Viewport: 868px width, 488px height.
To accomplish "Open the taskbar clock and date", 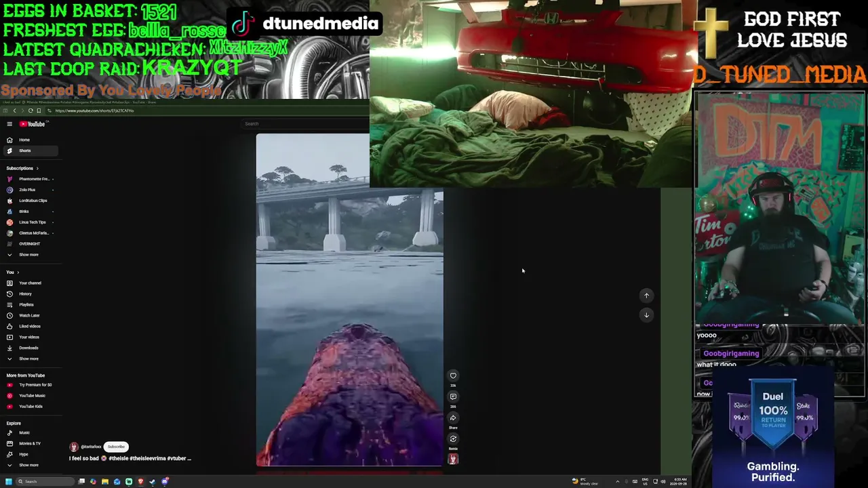I will click(679, 482).
